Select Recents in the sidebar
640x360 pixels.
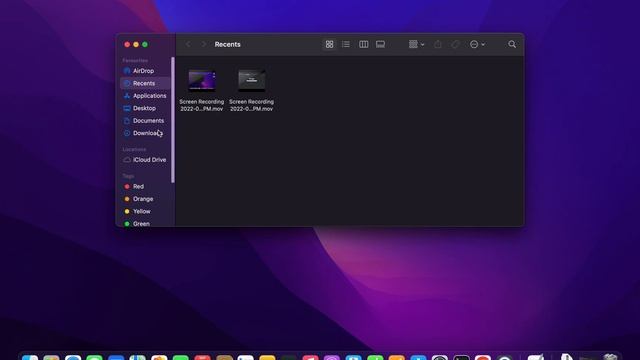[145, 83]
